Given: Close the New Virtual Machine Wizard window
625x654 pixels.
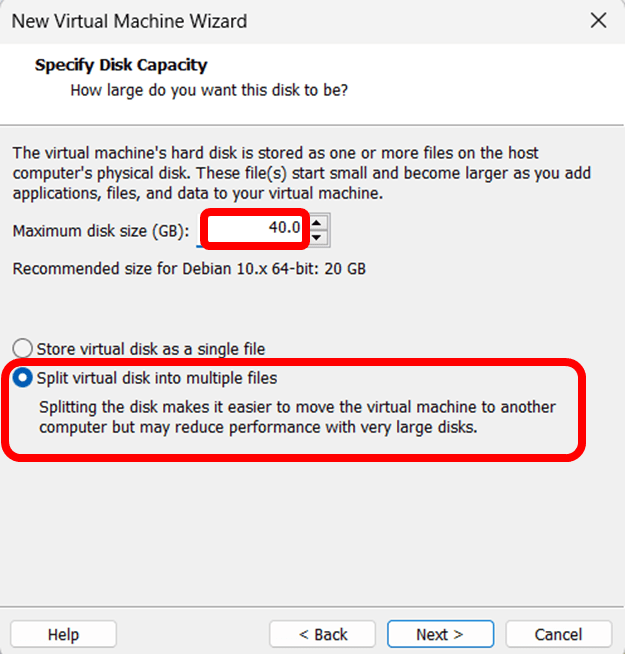Looking at the screenshot, I should click(x=598, y=20).
